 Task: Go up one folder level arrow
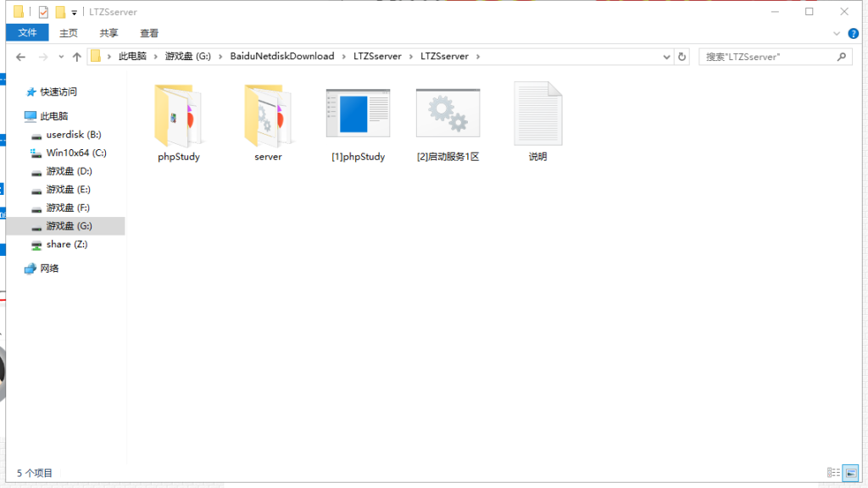tap(77, 57)
